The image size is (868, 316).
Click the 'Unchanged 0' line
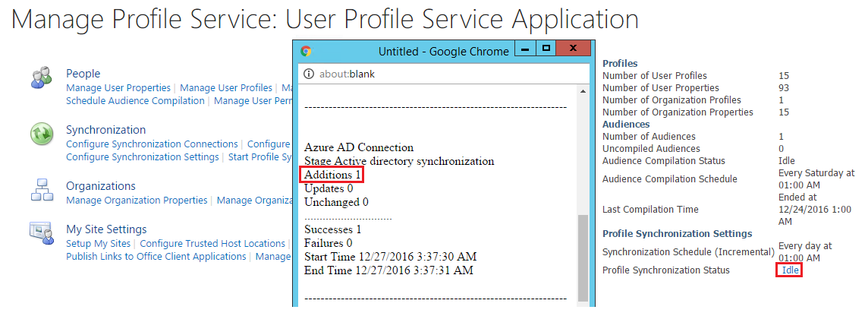click(x=336, y=202)
